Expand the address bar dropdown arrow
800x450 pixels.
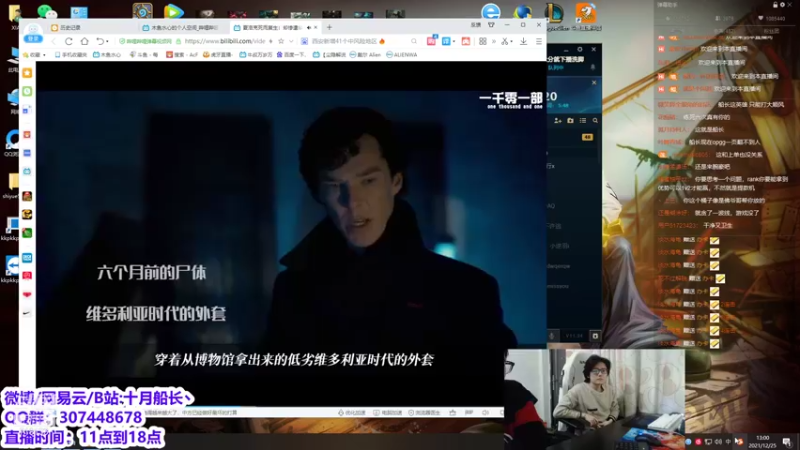click(291, 41)
